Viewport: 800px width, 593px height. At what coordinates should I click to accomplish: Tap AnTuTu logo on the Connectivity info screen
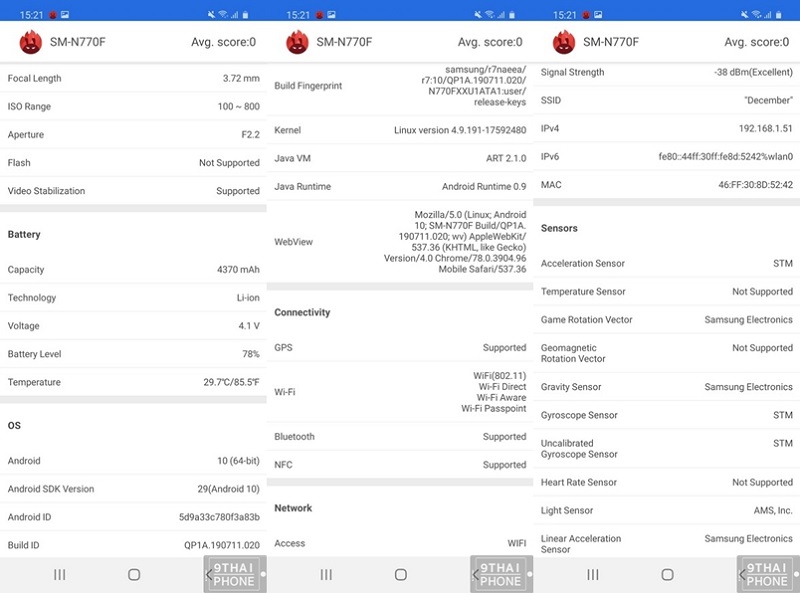(297, 42)
